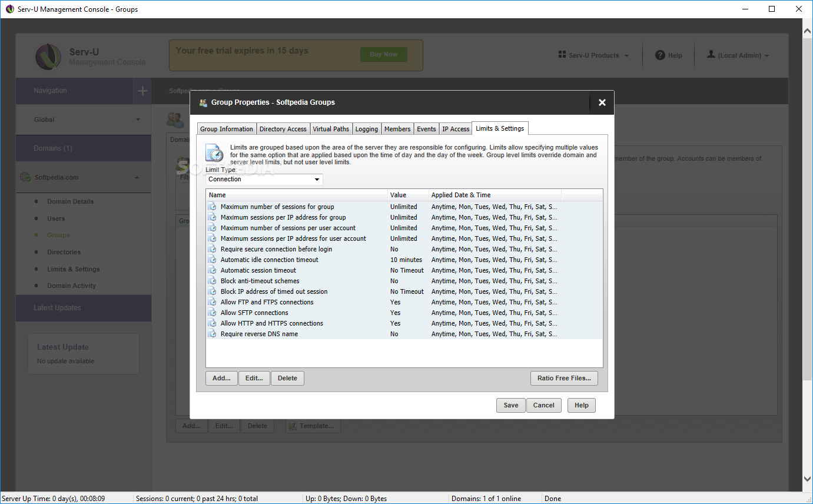Click the Local Admin user icon
The image size is (813, 504).
click(x=711, y=55)
